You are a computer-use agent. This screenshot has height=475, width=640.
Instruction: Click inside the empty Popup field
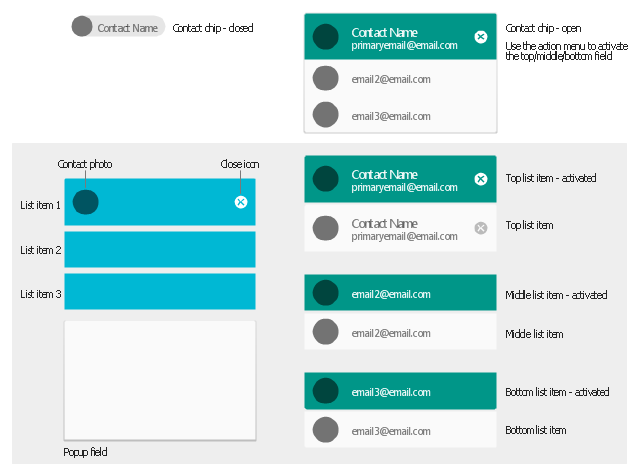click(160, 378)
